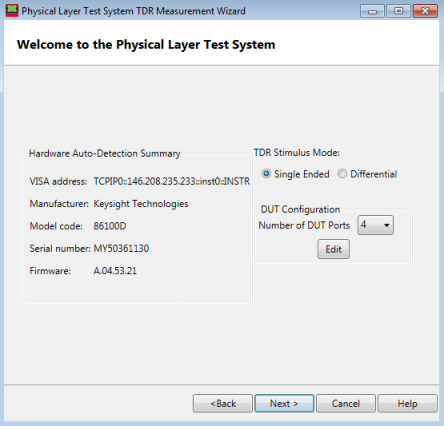Click the VISA address TCPIP0 value
The image size is (444, 426).
tap(172, 181)
